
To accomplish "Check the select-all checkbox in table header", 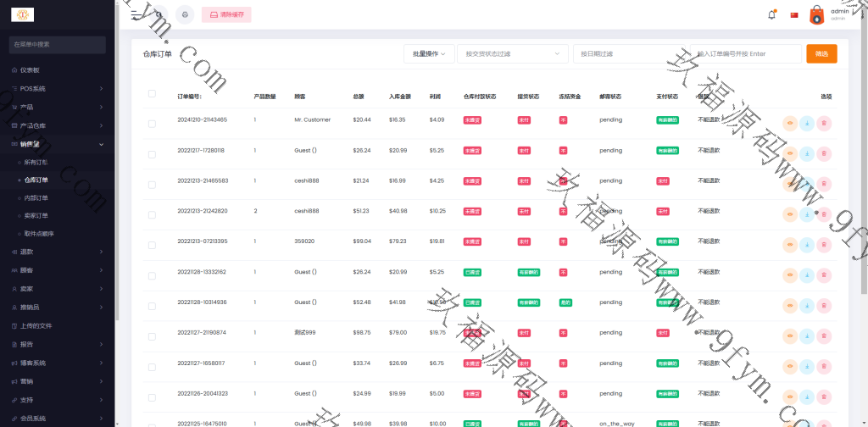I will 152,94.
